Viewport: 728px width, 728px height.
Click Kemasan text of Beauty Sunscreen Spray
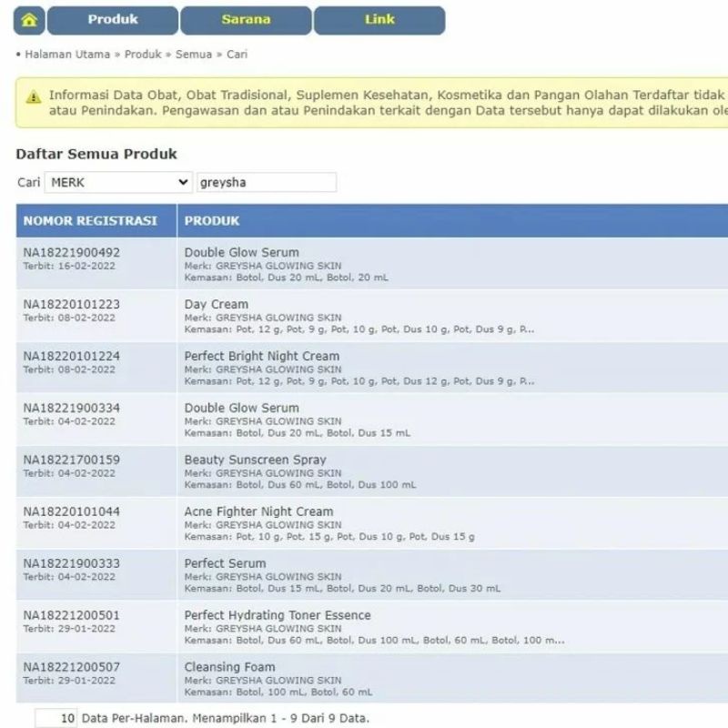coord(300,485)
